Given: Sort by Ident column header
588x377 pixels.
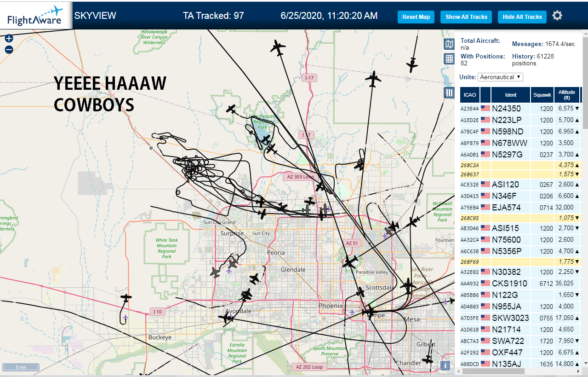Looking at the screenshot, I should 511,95.
